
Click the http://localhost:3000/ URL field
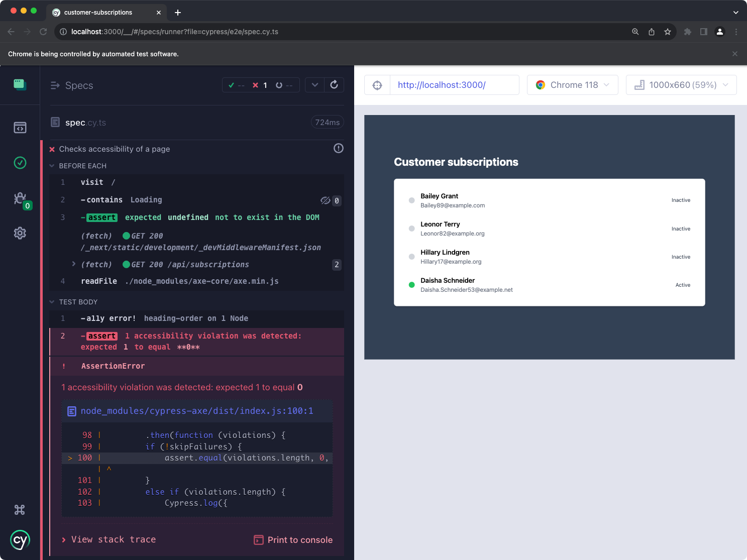tap(454, 85)
